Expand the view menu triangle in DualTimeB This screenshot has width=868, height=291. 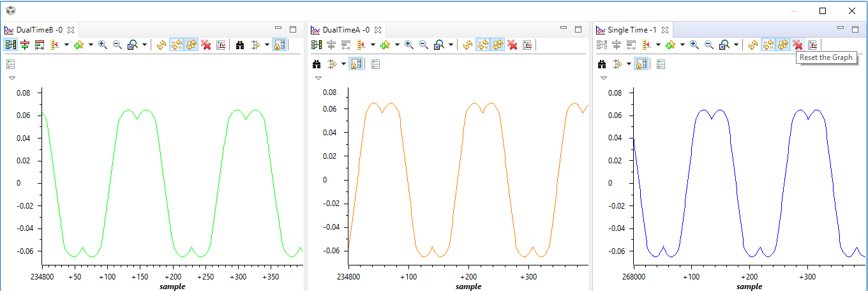coord(11,78)
